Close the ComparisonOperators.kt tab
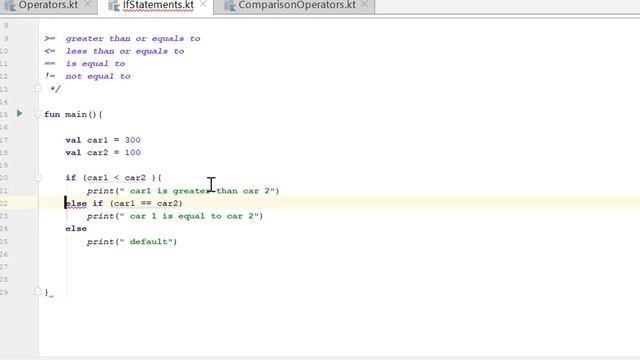Screen dimensions: 640x360 [364, 4]
